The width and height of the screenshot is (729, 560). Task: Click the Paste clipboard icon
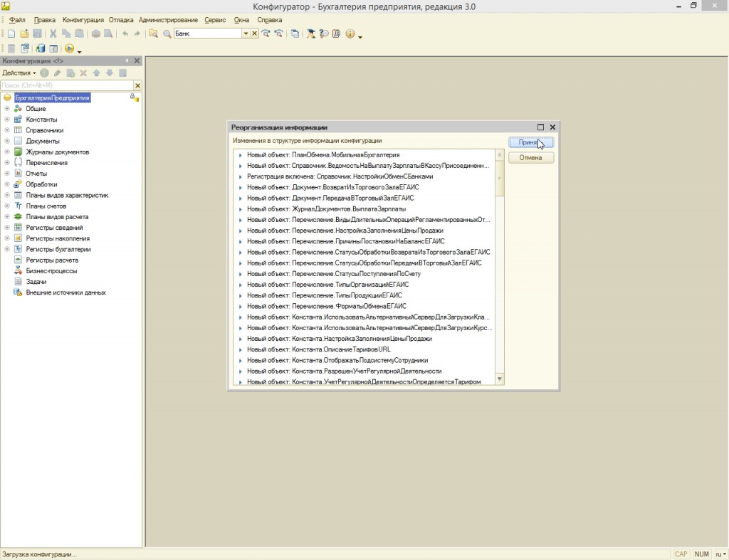pos(80,33)
